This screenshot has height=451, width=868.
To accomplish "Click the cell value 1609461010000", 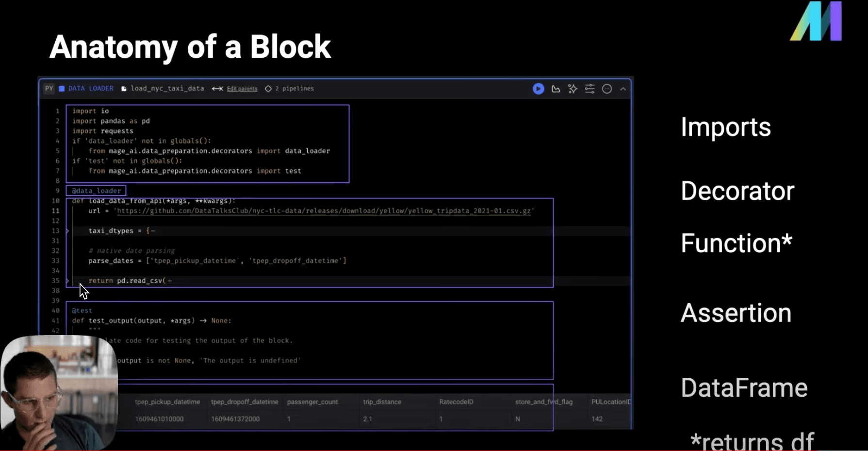I will pos(159,419).
